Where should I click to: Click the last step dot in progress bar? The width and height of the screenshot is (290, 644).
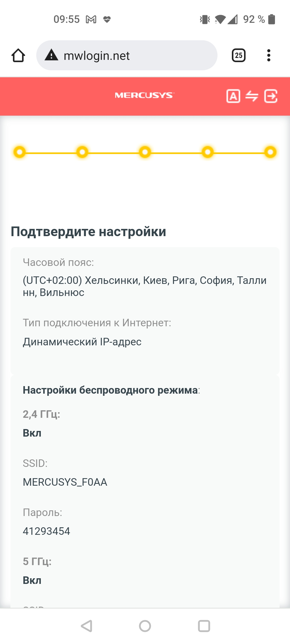point(270,152)
